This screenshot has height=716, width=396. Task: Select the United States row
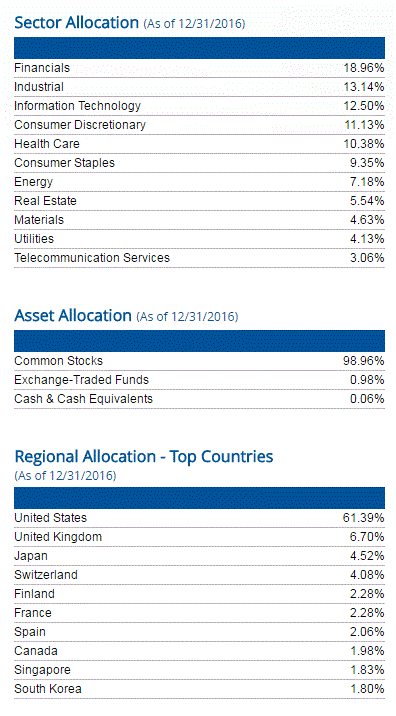(199, 518)
